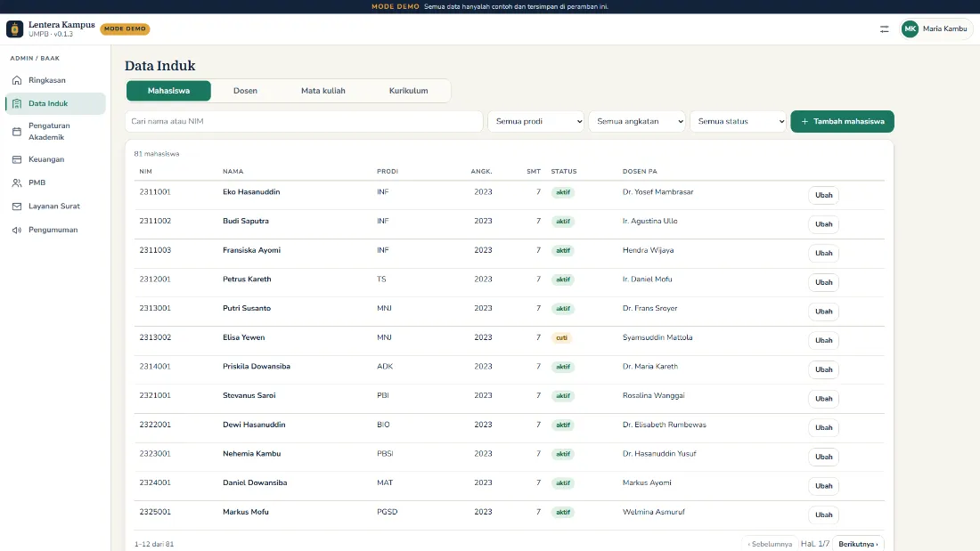Image resolution: width=980 pixels, height=551 pixels.
Task: Click Dr. Yosef Mambrasar in Dosen PA
Action: 657,191
